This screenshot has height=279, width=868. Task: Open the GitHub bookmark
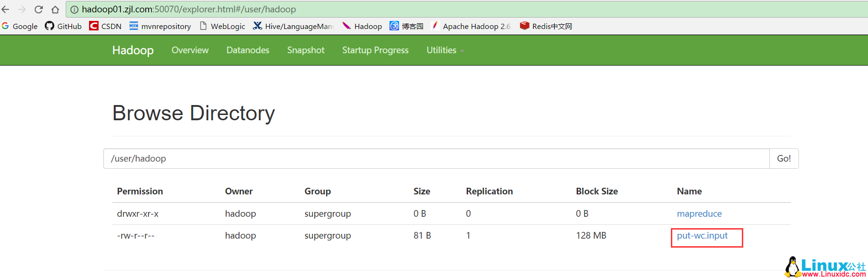(63, 26)
